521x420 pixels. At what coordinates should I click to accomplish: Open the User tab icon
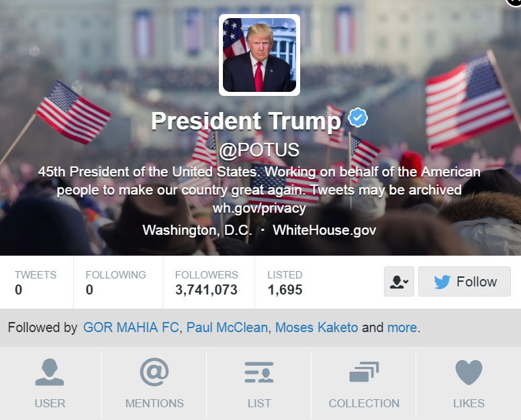[50, 372]
